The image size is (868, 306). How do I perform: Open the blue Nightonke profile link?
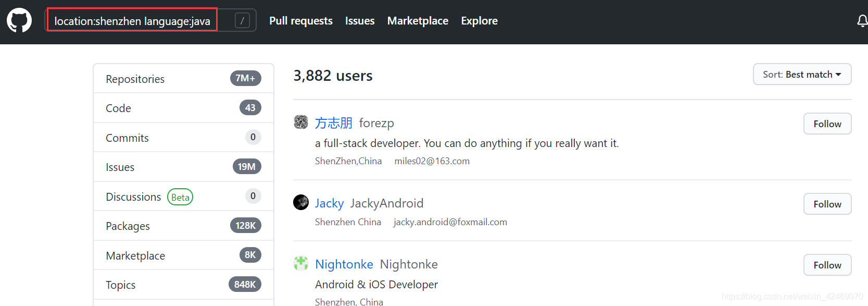pos(344,264)
